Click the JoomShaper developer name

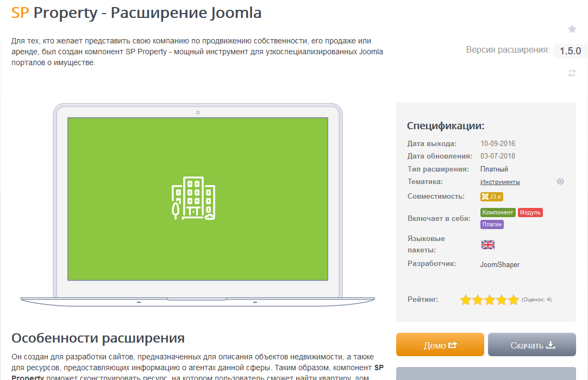pyautogui.click(x=500, y=264)
